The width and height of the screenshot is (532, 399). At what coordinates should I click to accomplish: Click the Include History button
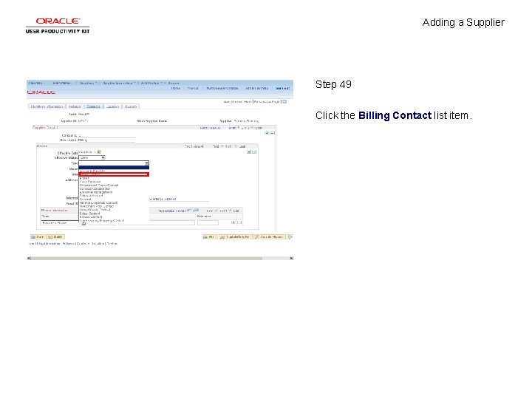(x=269, y=237)
